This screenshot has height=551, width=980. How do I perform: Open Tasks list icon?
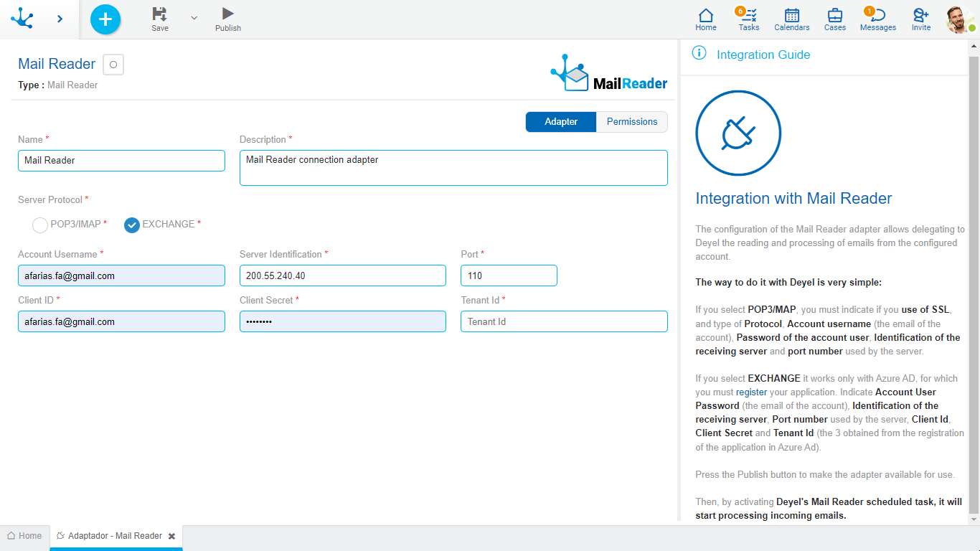click(x=749, y=15)
